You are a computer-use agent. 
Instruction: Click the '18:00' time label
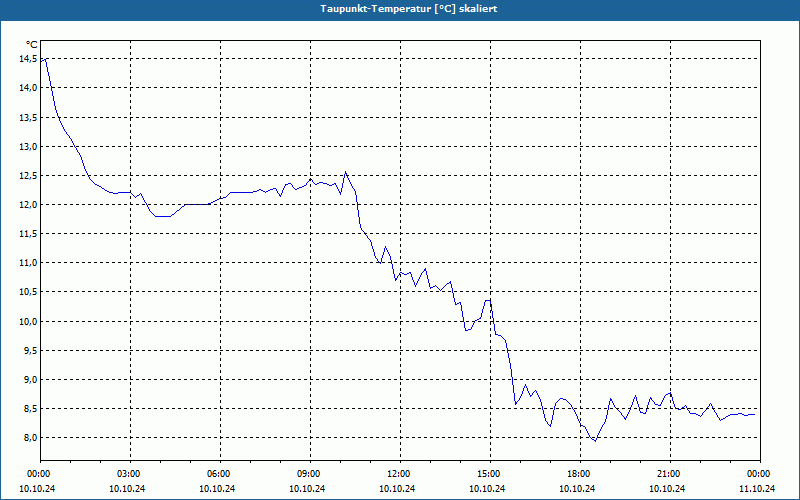(581, 474)
